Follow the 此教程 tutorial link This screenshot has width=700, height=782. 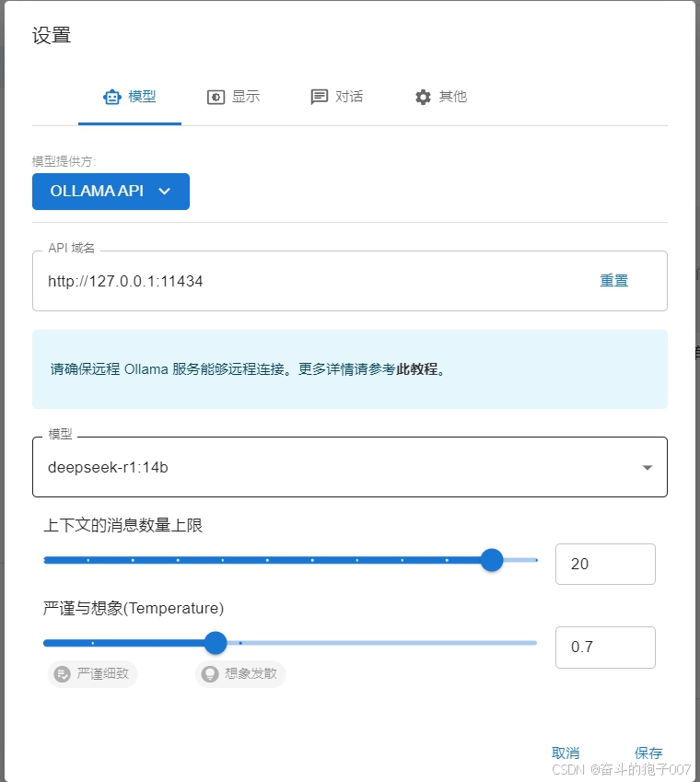click(417, 369)
